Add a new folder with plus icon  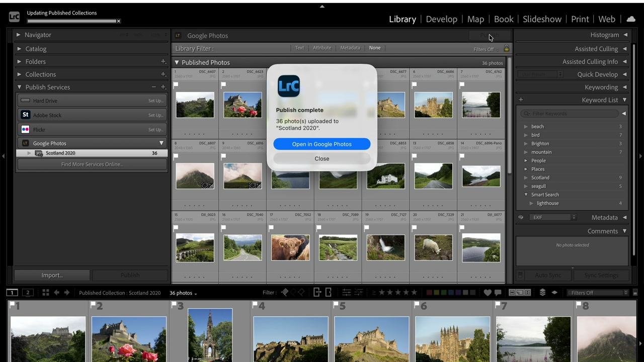click(x=163, y=61)
